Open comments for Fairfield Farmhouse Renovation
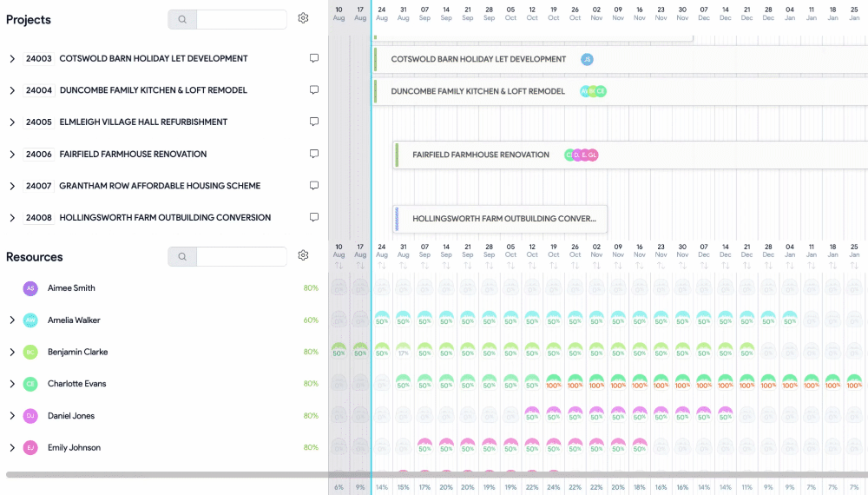 [x=314, y=154]
